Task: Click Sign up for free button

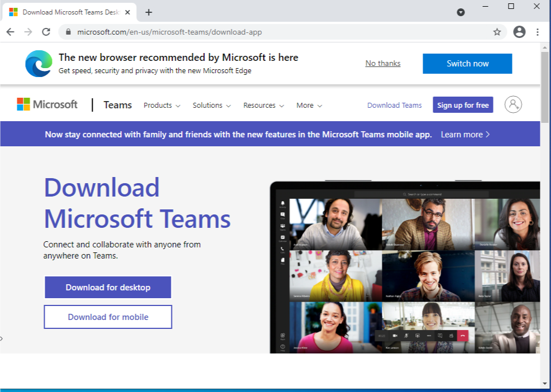Action: point(463,105)
